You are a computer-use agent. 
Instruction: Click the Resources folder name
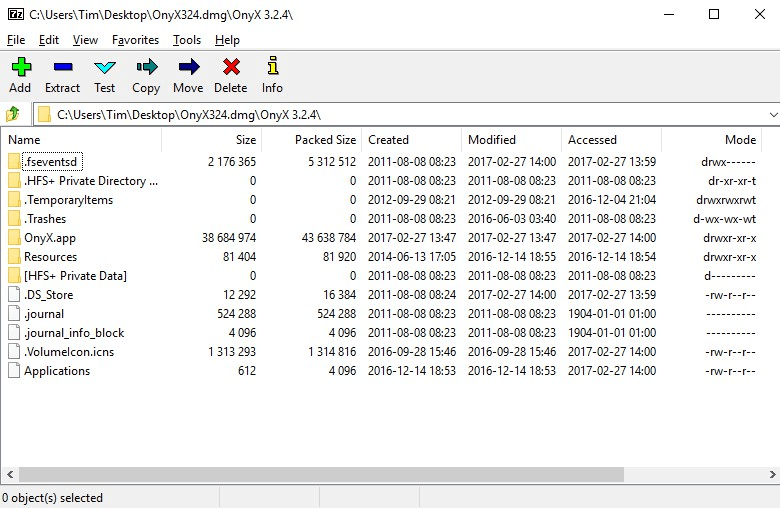point(50,257)
